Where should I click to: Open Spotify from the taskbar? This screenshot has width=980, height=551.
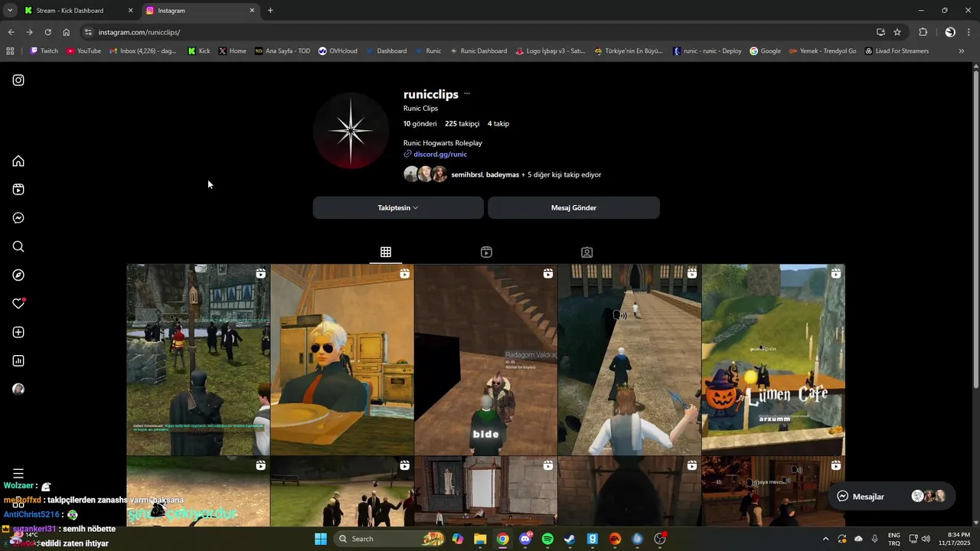tap(547, 539)
